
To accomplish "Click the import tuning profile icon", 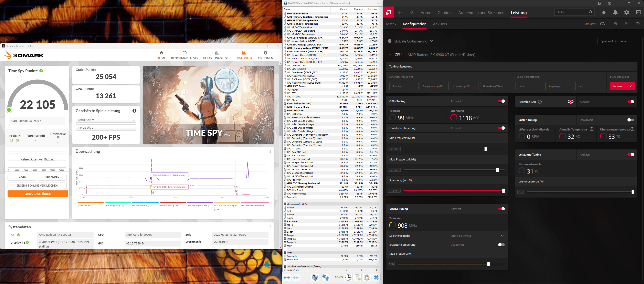I will click(x=615, y=24).
